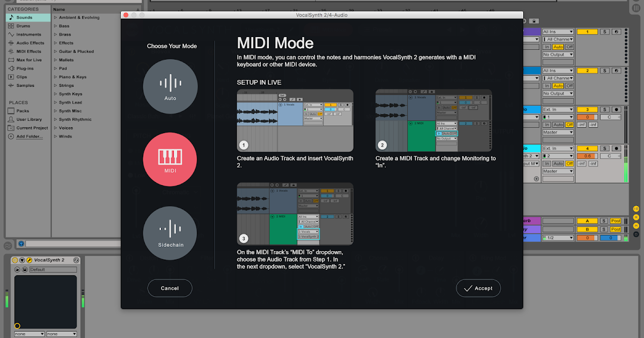Screen dimensions: 644x338
Task: Expand the Winds sounds folder
Action: click(55, 136)
